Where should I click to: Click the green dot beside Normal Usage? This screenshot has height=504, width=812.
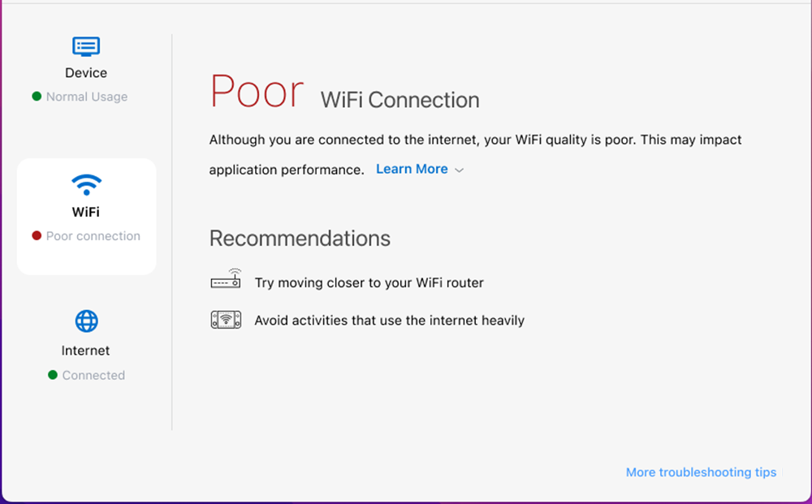tap(37, 97)
